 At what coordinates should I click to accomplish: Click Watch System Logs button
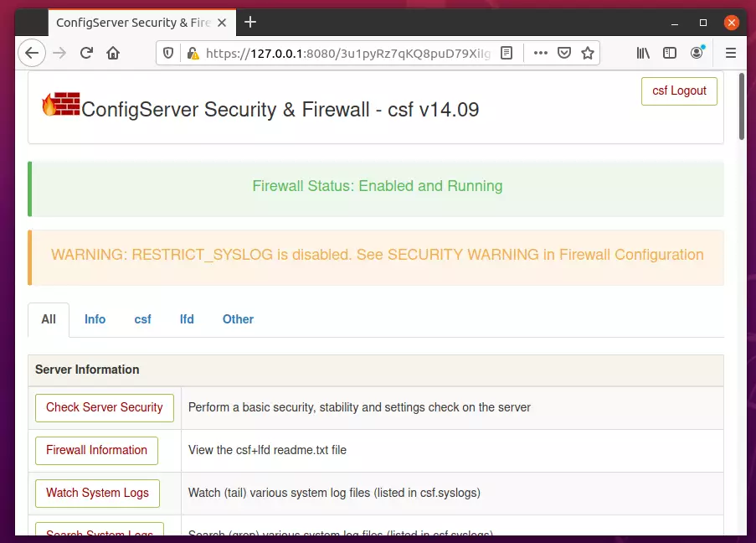(x=97, y=494)
